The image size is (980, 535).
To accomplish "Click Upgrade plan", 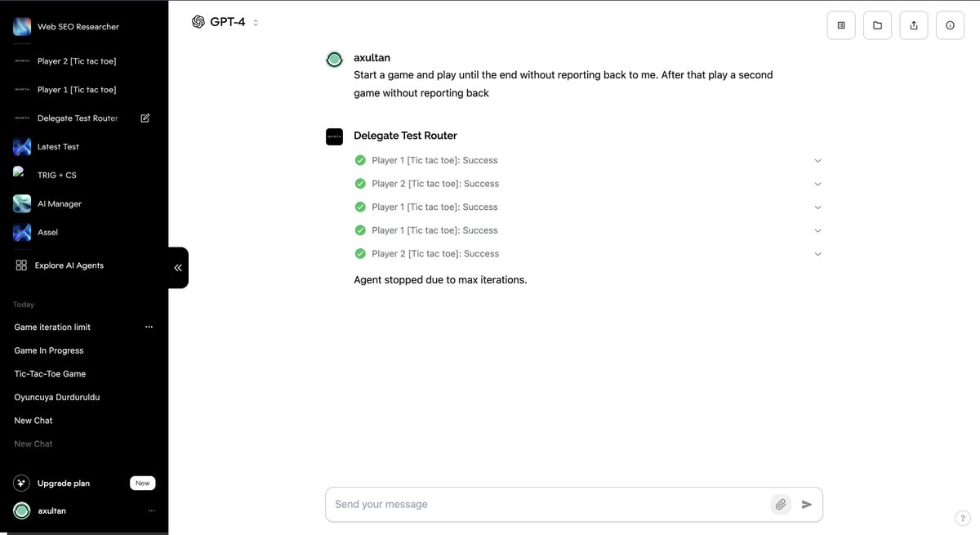I will pyautogui.click(x=64, y=484).
